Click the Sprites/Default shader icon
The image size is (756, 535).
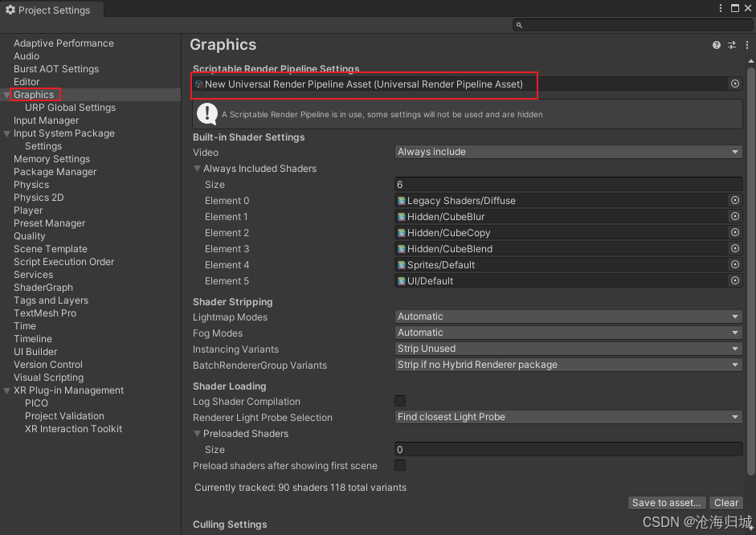pos(401,265)
